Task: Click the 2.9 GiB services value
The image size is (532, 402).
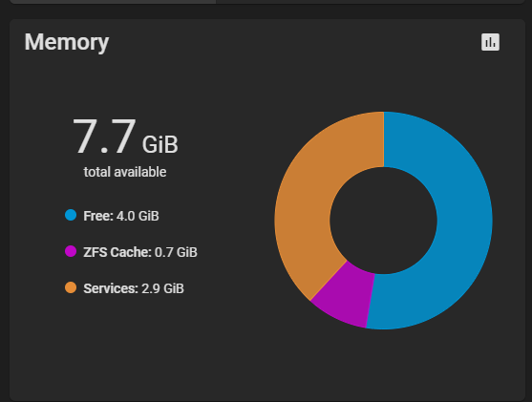Action: pos(162,288)
